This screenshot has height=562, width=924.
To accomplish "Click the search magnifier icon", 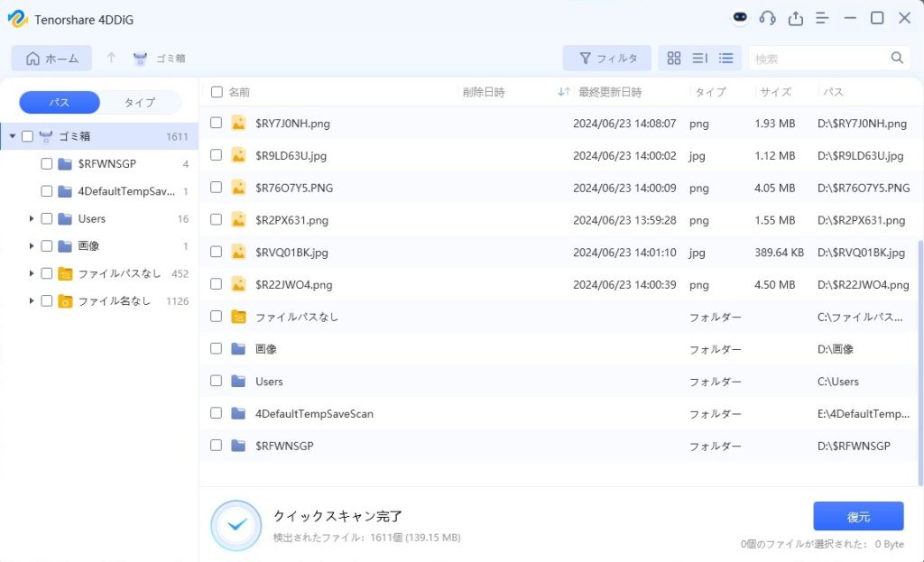I will coord(897,59).
